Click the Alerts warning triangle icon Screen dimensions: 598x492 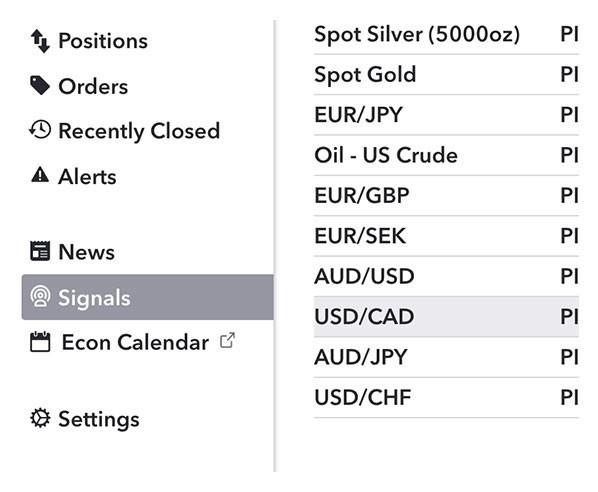click(x=40, y=175)
